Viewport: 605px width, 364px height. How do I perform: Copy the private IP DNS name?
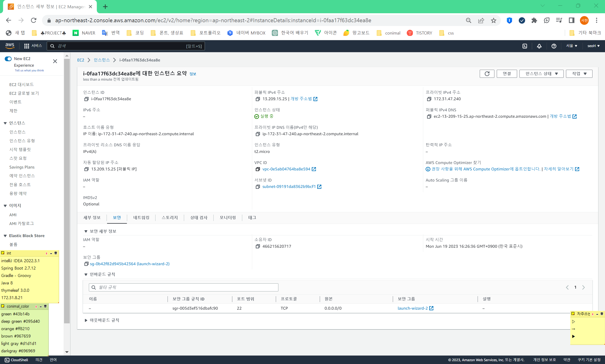click(258, 134)
